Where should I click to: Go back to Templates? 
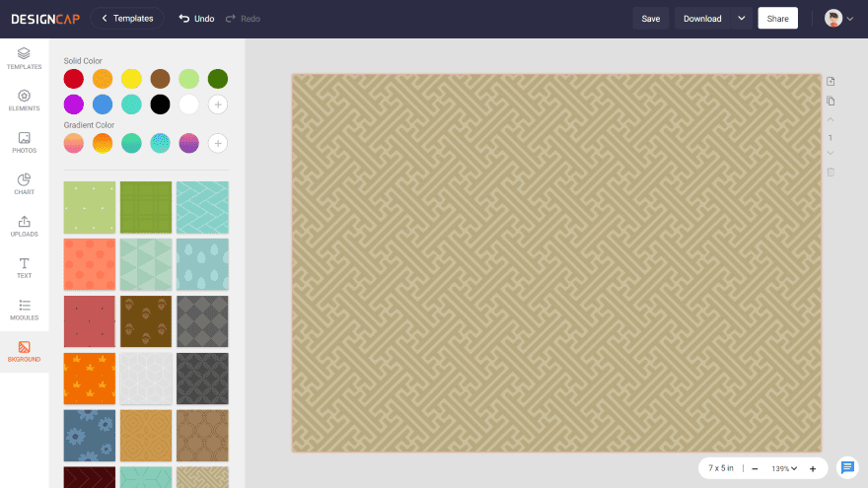point(127,19)
